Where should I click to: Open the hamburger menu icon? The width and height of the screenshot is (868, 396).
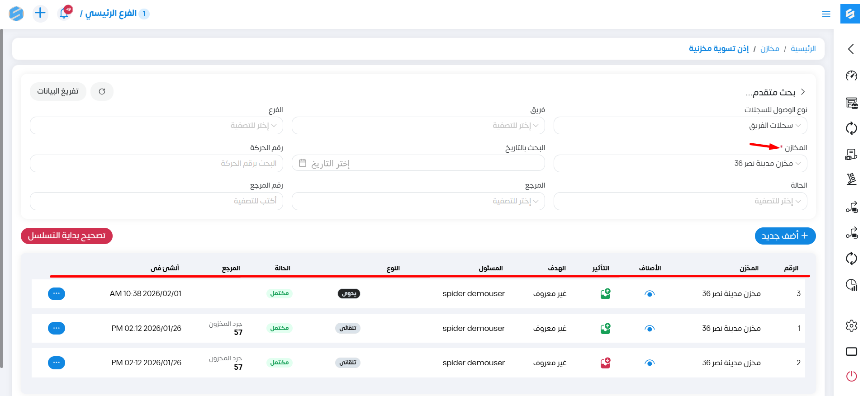pos(826,14)
